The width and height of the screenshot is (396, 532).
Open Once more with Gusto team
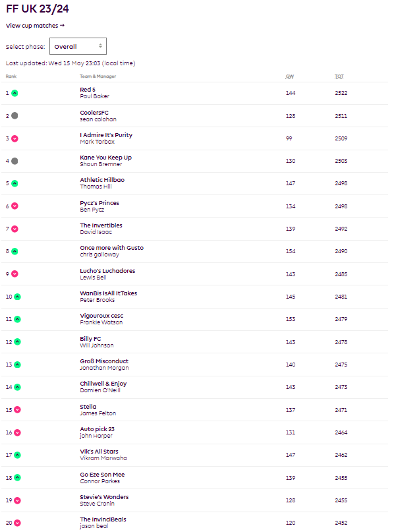111,248
